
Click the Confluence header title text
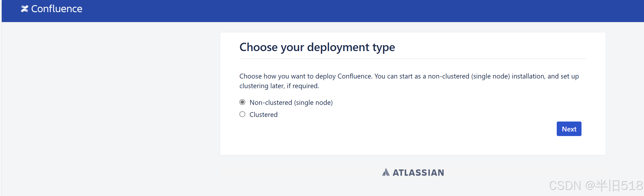coord(57,9)
